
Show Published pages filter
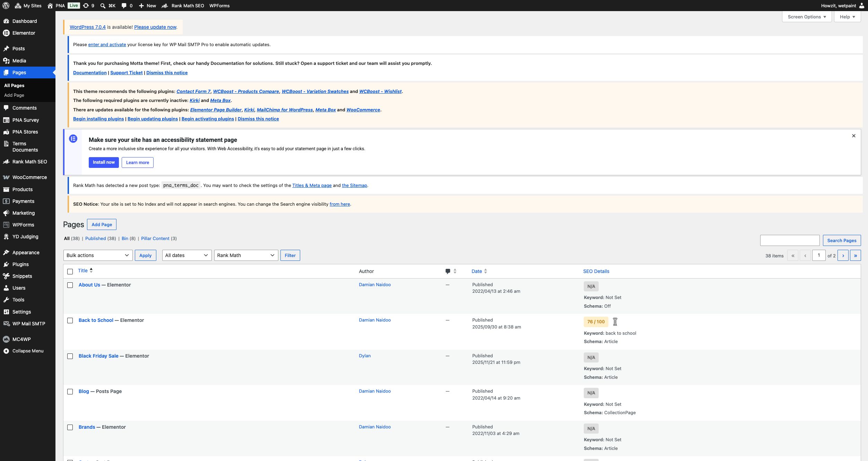point(95,238)
